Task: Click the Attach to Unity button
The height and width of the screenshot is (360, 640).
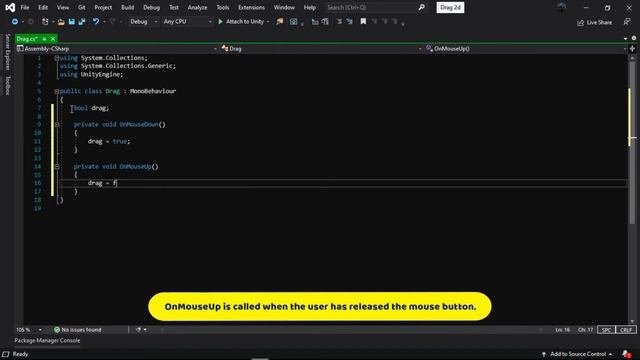Action: click(241, 22)
